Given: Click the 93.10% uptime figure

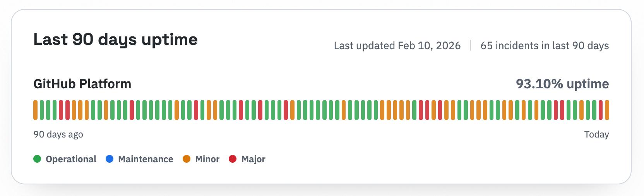Looking at the screenshot, I should 562,84.
